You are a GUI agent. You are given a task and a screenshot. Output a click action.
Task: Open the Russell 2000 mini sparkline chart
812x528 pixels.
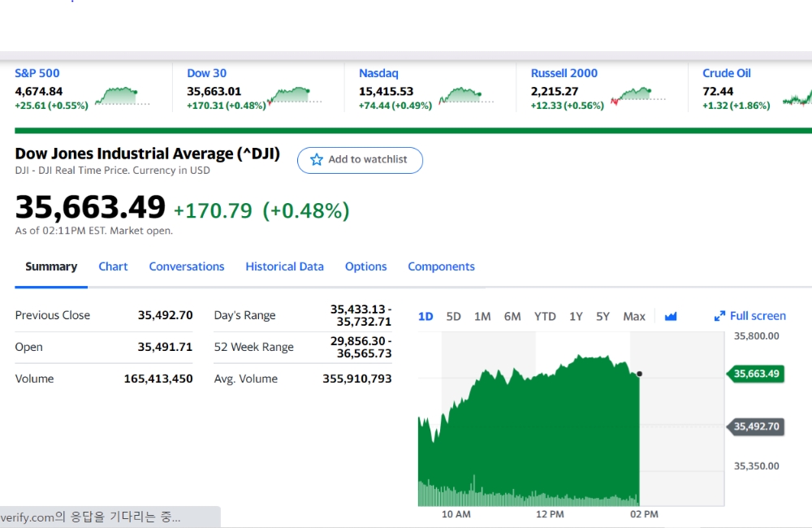[x=638, y=97]
